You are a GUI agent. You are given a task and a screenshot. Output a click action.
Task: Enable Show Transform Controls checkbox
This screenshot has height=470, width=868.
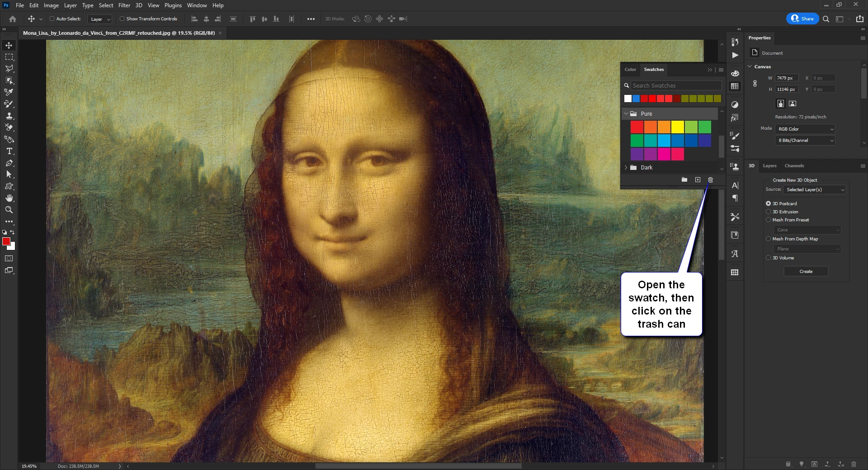(122, 19)
